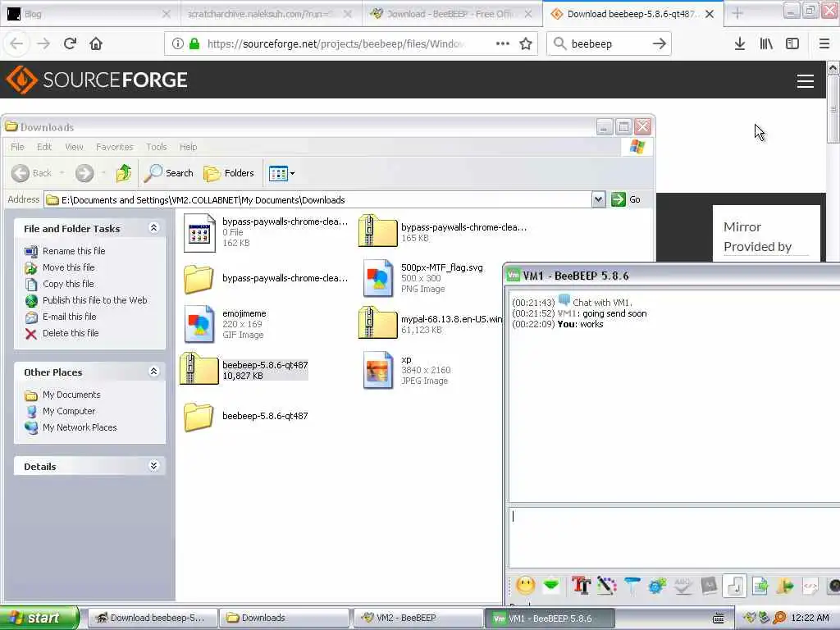Click 'Delete this file' task link
This screenshot has width=840, height=630.
point(71,333)
